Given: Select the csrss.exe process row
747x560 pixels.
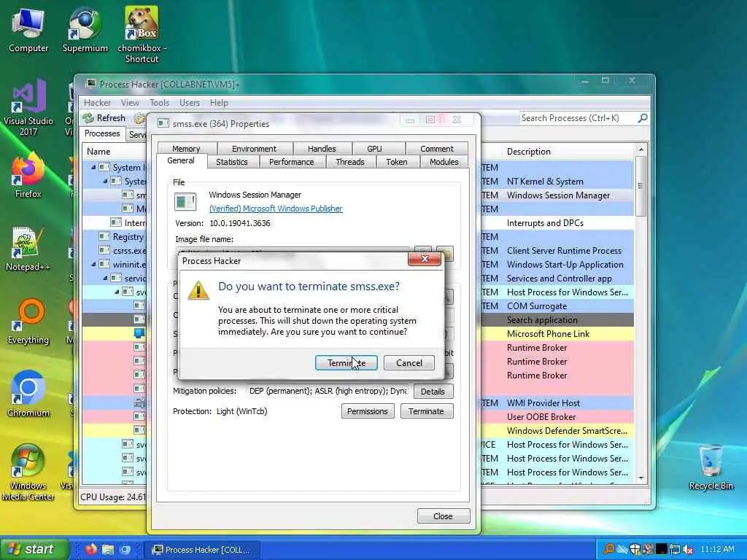Looking at the screenshot, I should [x=115, y=251].
